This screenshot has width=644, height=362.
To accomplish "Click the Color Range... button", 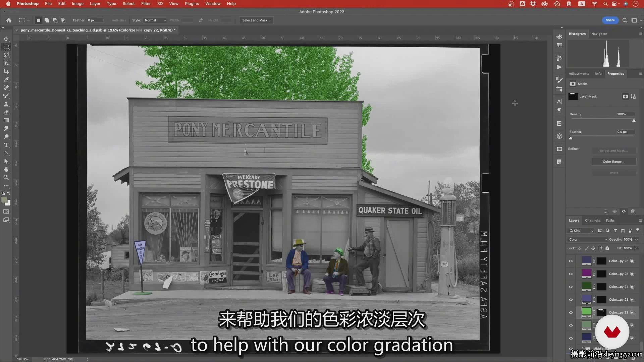I will (x=613, y=162).
